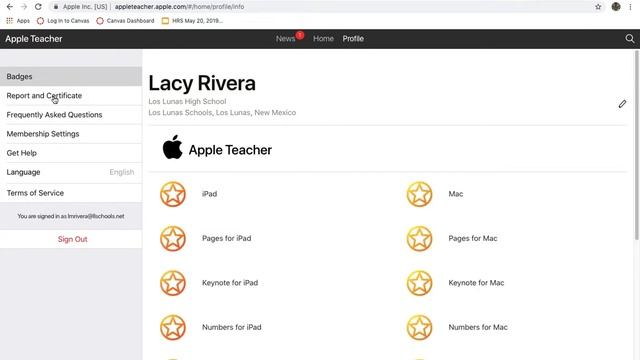The width and height of the screenshot is (640, 360).
Task: Click the Keynote for Mac label
Action: point(476,283)
